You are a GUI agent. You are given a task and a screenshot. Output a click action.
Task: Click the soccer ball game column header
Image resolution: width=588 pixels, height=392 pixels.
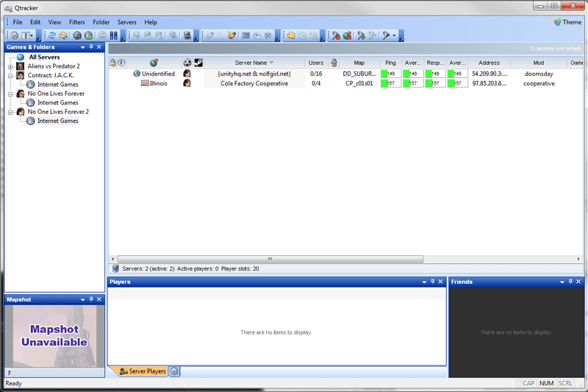tap(187, 63)
